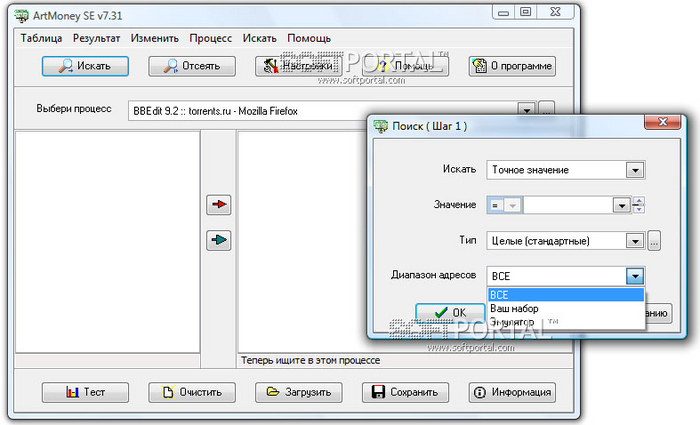Viewport: 700px width, 425px height.
Task: Click the Загрузить load button
Action: pos(300,392)
